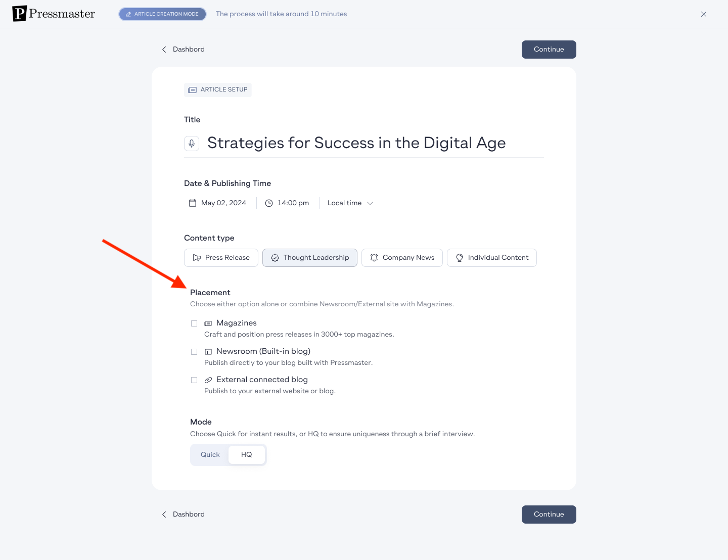Viewport: 728px width, 560px height.
Task: Go back via bottom Dashbord link
Action: [183, 515]
